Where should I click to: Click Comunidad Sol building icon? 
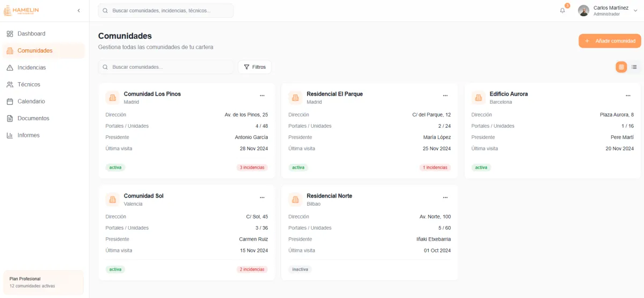point(112,200)
